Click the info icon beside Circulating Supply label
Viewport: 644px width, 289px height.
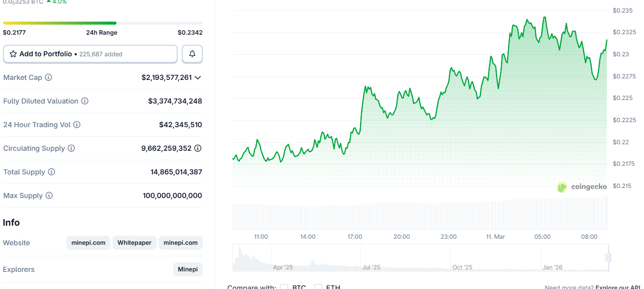pyautogui.click(x=71, y=148)
